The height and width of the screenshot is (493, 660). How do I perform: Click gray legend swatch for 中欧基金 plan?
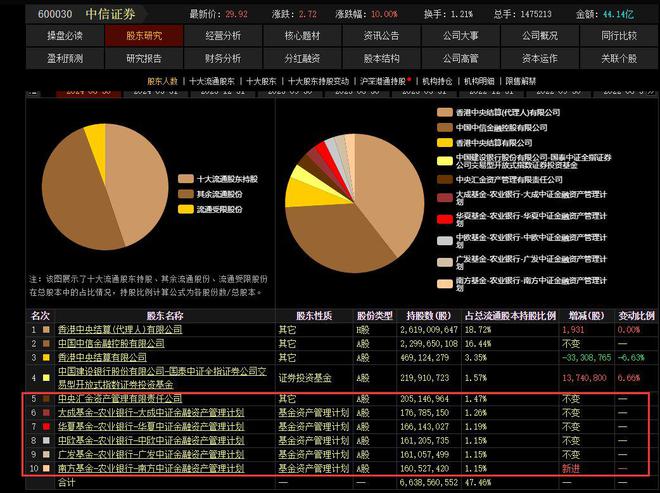pyautogui.click(x=444, y=240)
